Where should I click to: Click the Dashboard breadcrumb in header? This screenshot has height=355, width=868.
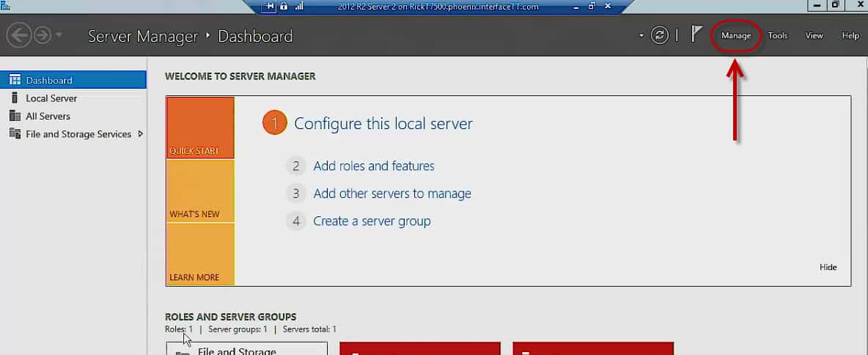(x=255, y=36)
